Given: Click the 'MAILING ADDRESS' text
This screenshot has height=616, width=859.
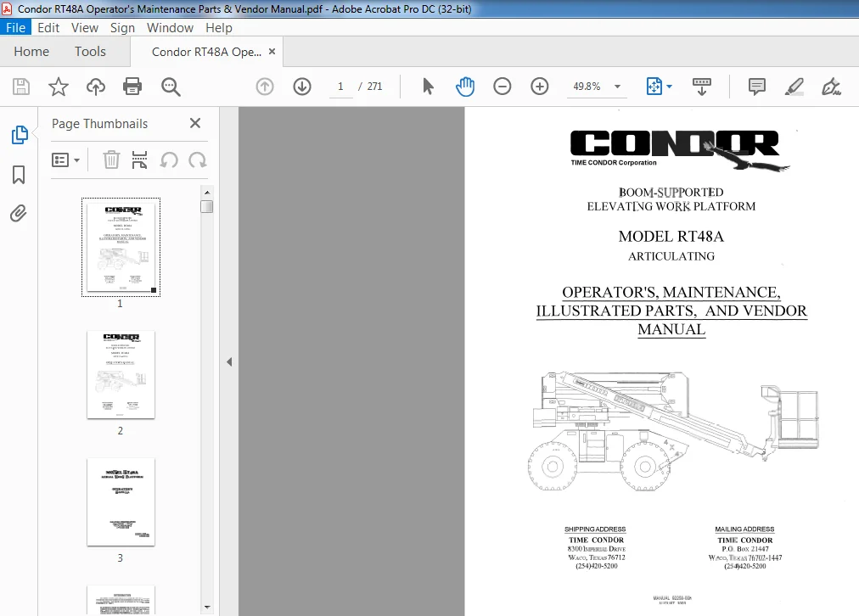Looking at the screenshot, I should (744, 529).
